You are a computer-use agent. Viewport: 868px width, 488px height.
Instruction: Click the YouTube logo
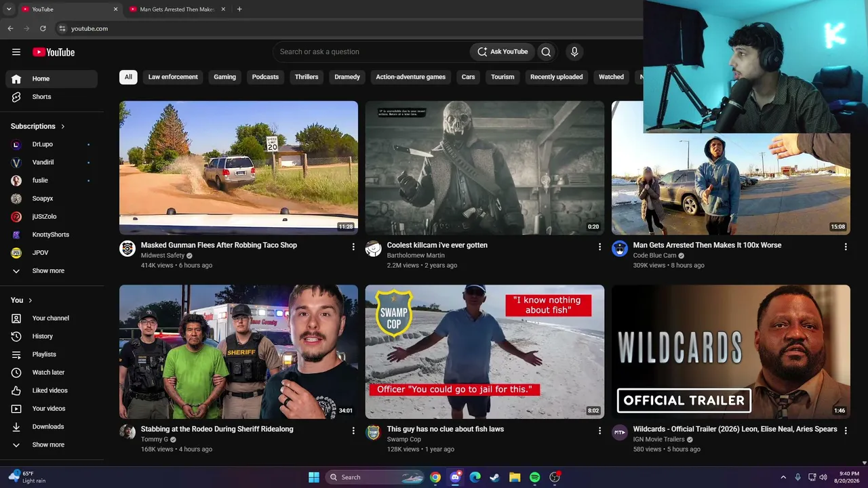pyautogui.click(x=54, y=52)
